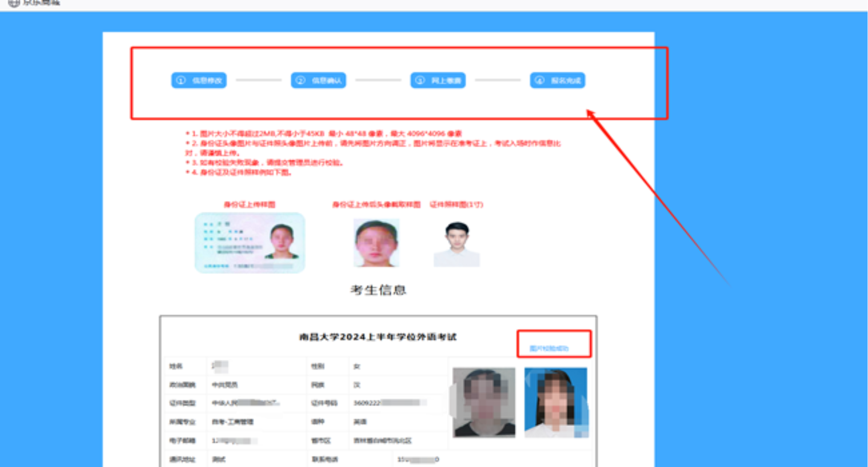This screenshot has width=868, height=467.
Task: View the 1-inch certificate photo sample
Action: (457, 244)
